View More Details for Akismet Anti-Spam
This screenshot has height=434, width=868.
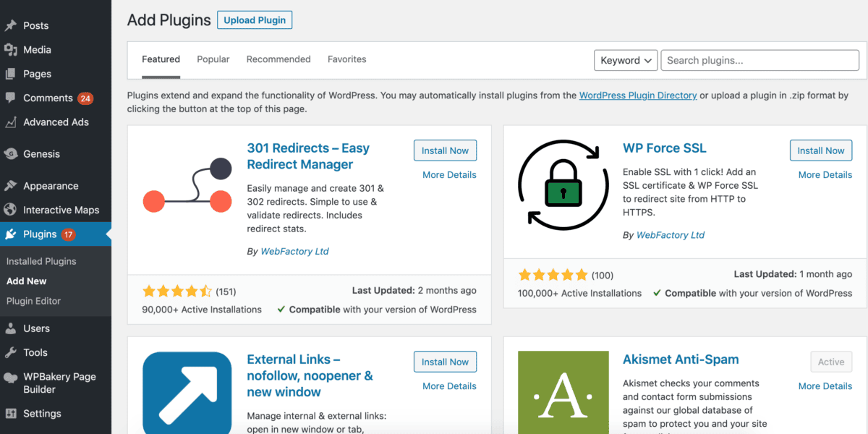pyautogui.click(x=825, y=386)
